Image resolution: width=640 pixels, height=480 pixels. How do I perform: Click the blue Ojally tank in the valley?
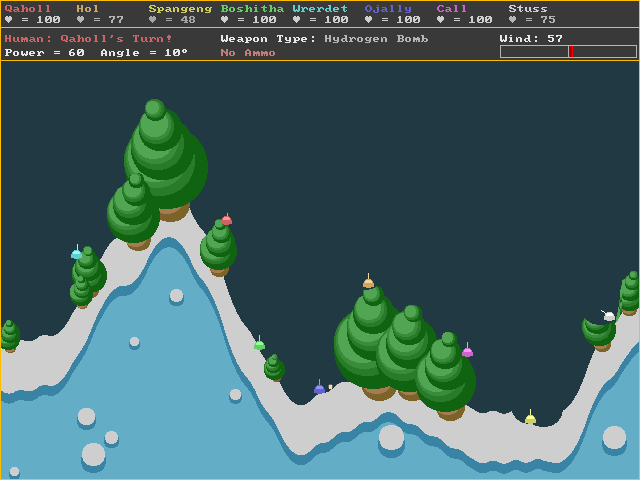pos(319,387)
